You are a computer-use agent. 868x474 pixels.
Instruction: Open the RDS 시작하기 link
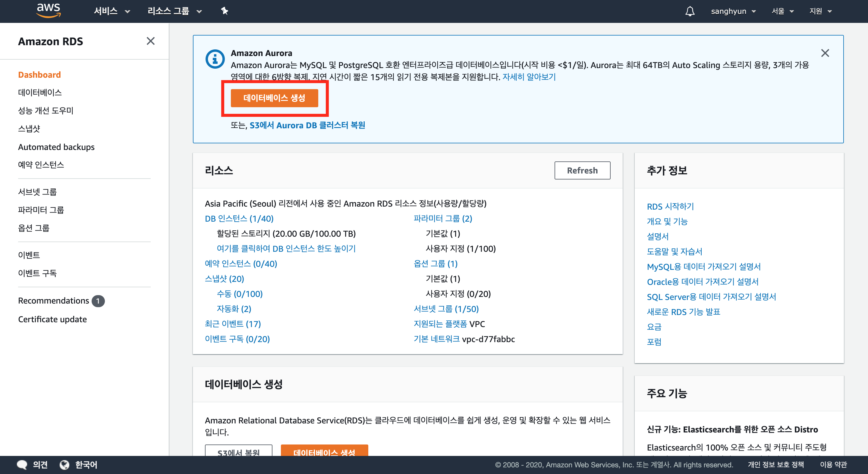[670, 206]
